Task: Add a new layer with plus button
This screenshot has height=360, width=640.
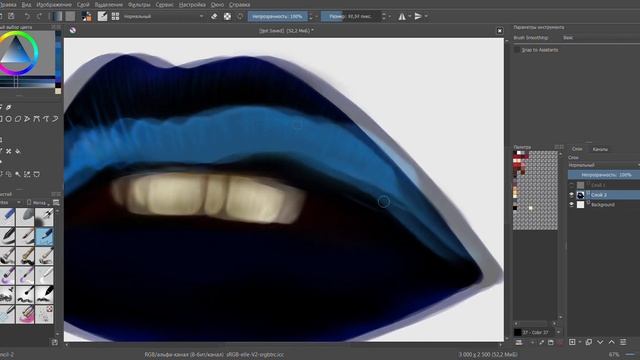Action: click(x=572, y=342)
